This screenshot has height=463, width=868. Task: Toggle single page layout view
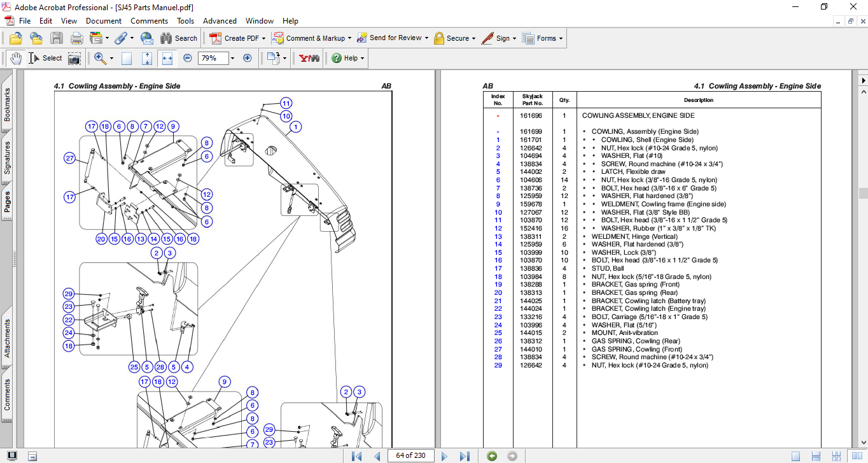795,456
